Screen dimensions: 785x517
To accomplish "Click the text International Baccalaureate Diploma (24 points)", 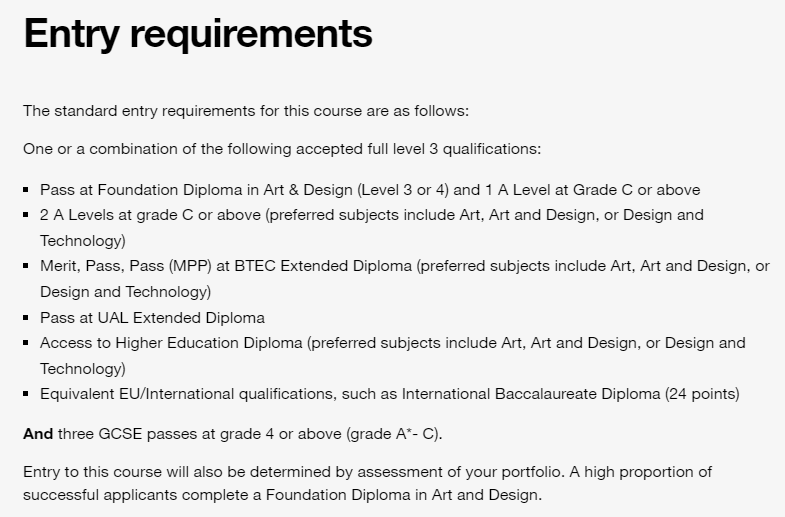I will coord(571,394).
